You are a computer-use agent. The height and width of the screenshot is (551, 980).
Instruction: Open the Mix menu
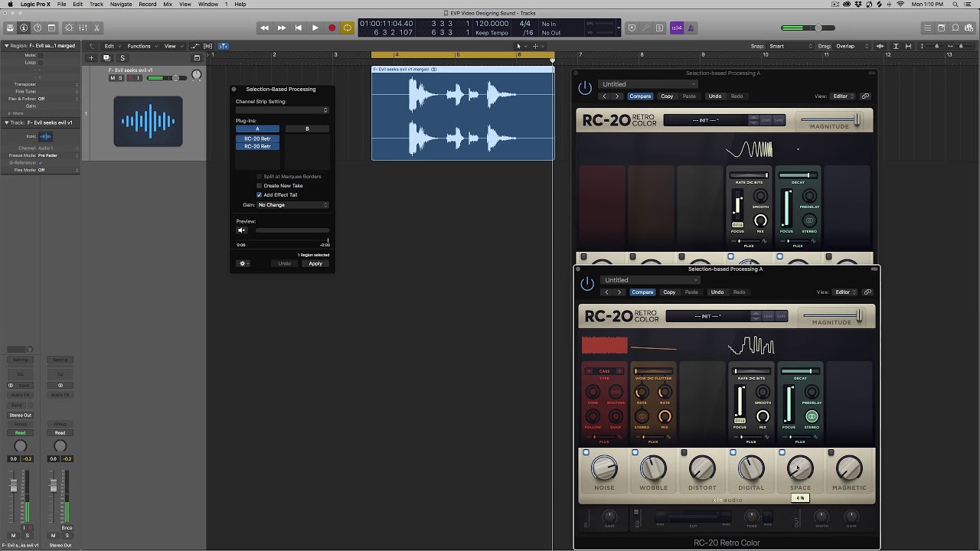coord(168,5)
